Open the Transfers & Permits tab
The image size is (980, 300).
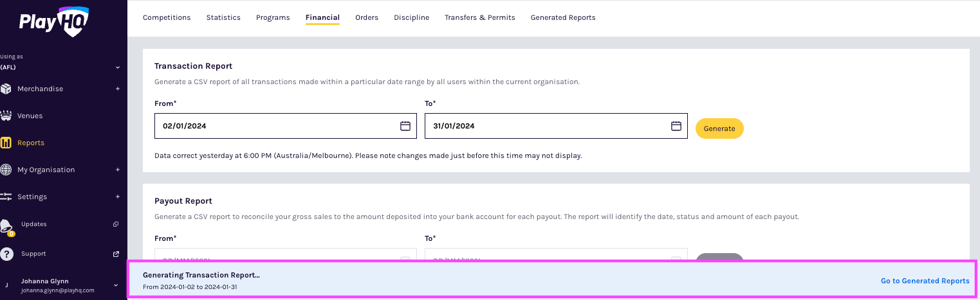click(x=479, y=17)
